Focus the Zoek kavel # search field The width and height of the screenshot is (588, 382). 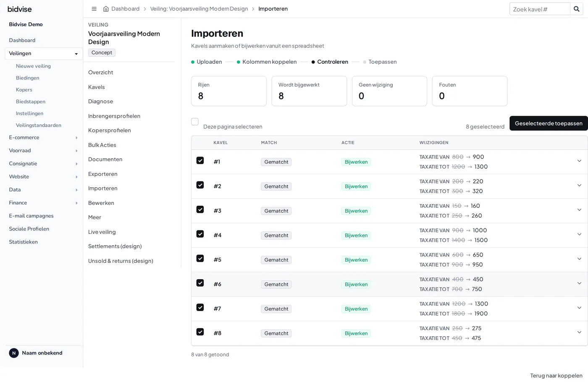pos(540,9)
